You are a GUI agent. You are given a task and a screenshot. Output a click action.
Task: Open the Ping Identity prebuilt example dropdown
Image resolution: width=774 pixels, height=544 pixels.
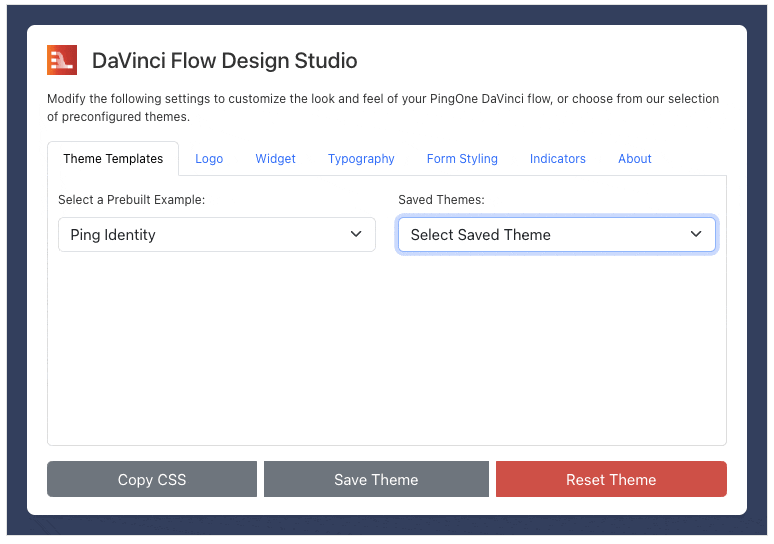(217, 234)
